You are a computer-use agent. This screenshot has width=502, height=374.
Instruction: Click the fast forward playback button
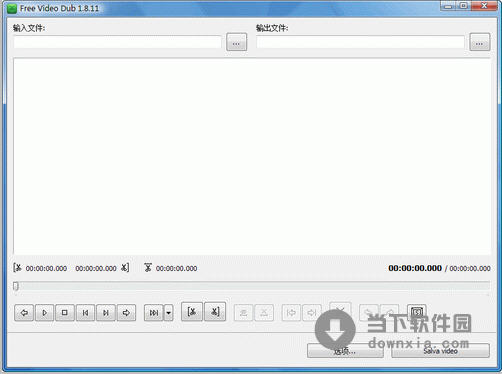point(154,313)
